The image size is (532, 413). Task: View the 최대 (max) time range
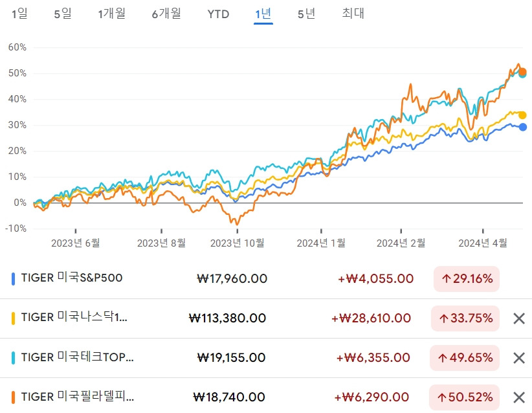coord(355,14)
